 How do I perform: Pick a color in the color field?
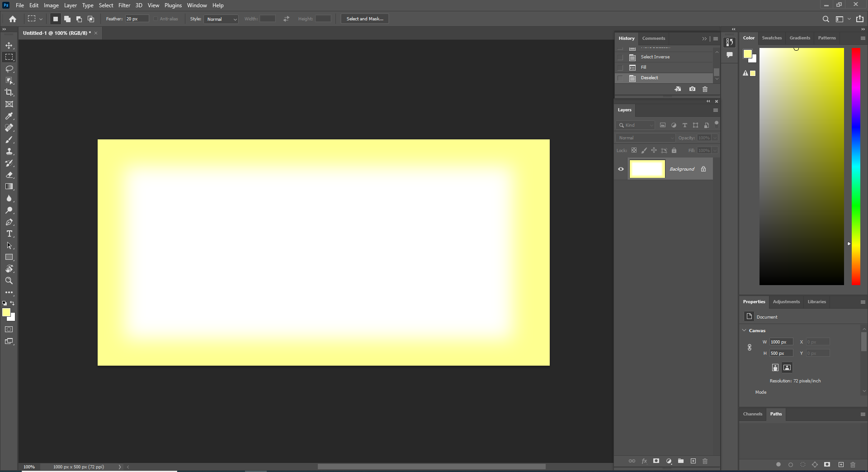point(802,167)
